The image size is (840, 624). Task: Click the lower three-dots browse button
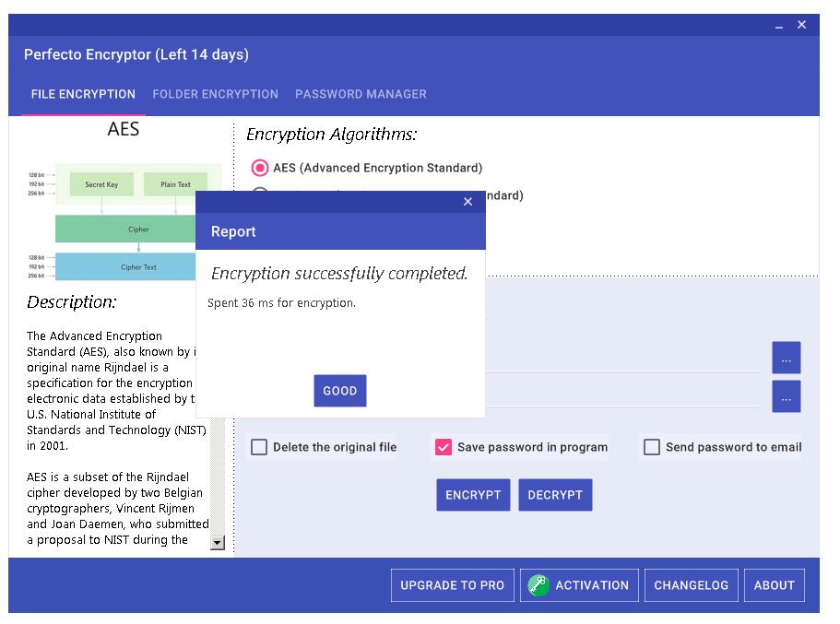click(x=786, y=397)
